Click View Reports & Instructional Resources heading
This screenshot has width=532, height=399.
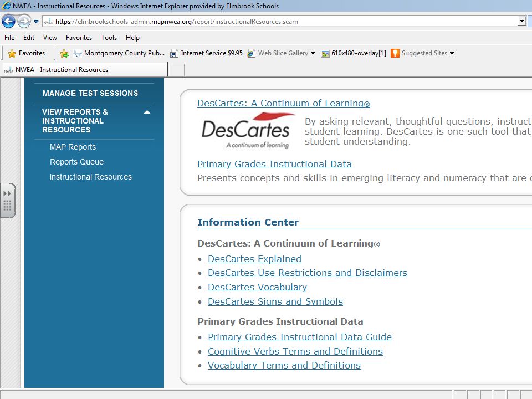tap(75, 121)
